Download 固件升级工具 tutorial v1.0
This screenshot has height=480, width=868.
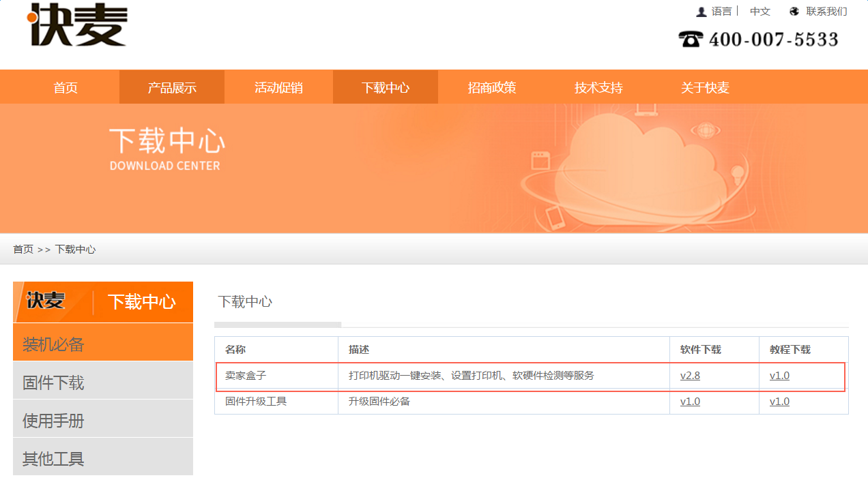[x=779, y=402]
